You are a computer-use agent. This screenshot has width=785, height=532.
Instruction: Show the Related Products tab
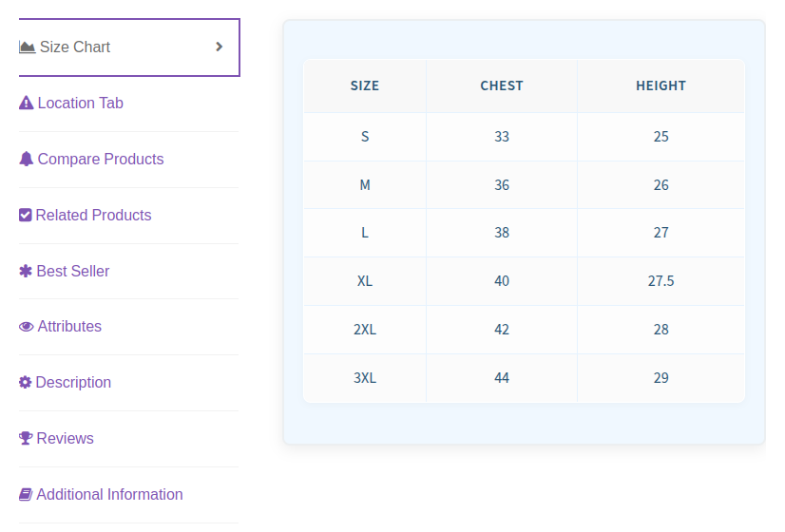point(93,215)
